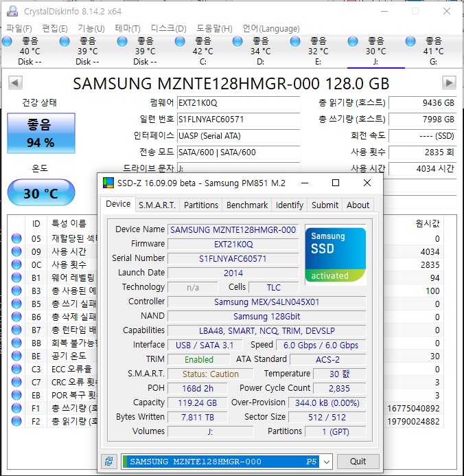Screen dimensions: 464x476
Task: Click the CrystalDiskInfo title bar icon
Action: tap(12, 11)
